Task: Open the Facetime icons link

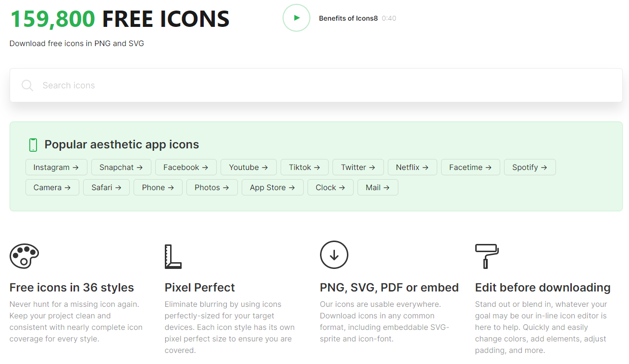Action: [470, 167]
